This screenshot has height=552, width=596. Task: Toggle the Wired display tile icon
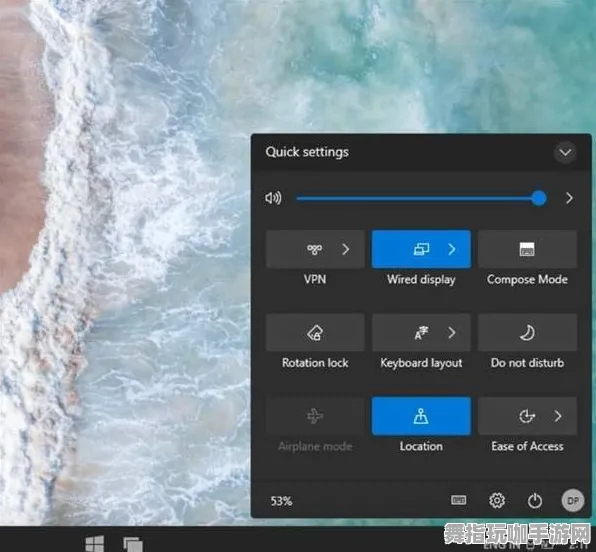(x=421, y=249)
